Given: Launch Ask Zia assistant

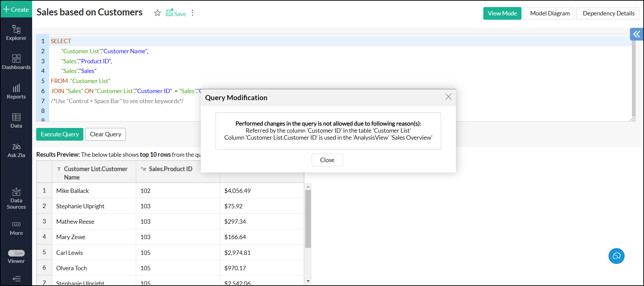Looking at the screenshot, I should coord(16,150).
